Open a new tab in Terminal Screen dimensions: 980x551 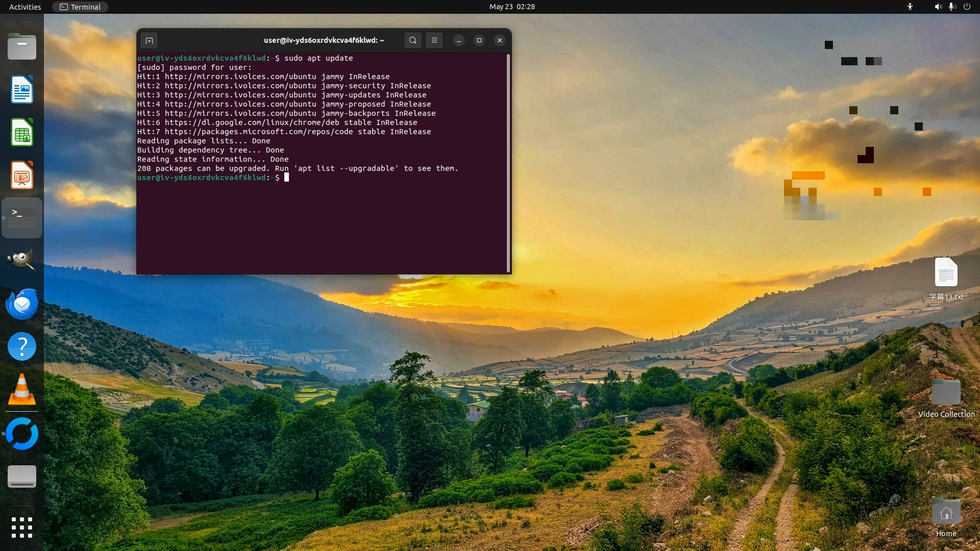pyautogui.click(x=149, y=40)
